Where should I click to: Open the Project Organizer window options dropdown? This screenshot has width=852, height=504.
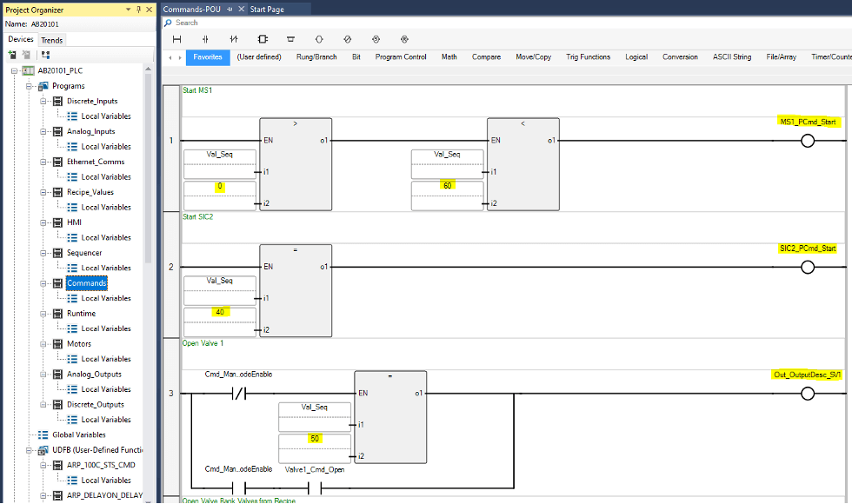tap(129, 10)
